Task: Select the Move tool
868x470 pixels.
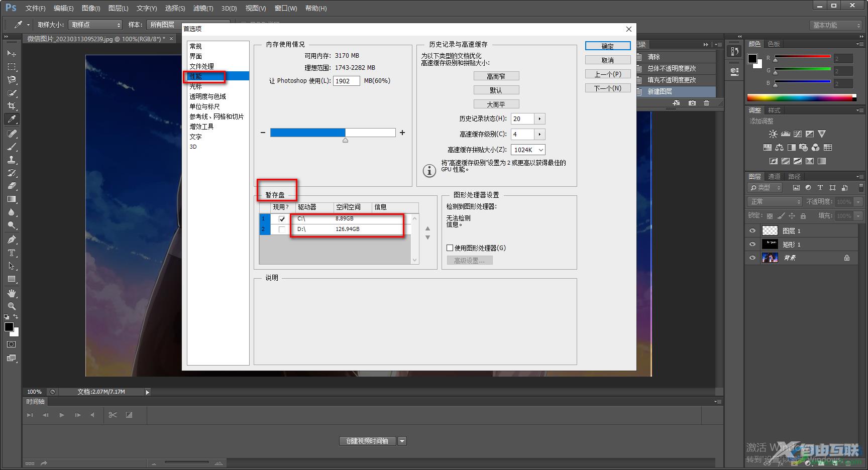Action: tap(11, 53)
